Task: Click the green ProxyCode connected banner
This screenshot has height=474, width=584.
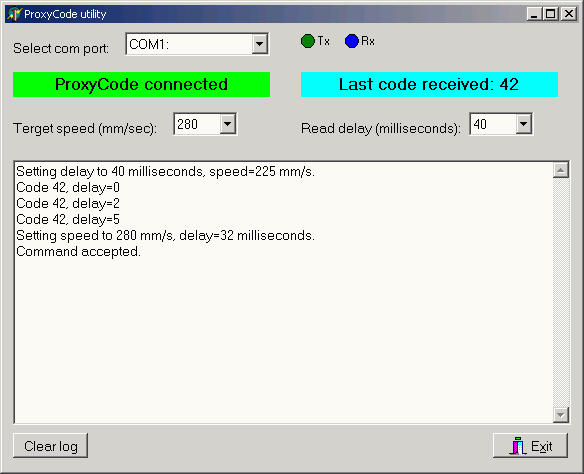Action: (x=142, y=85)
